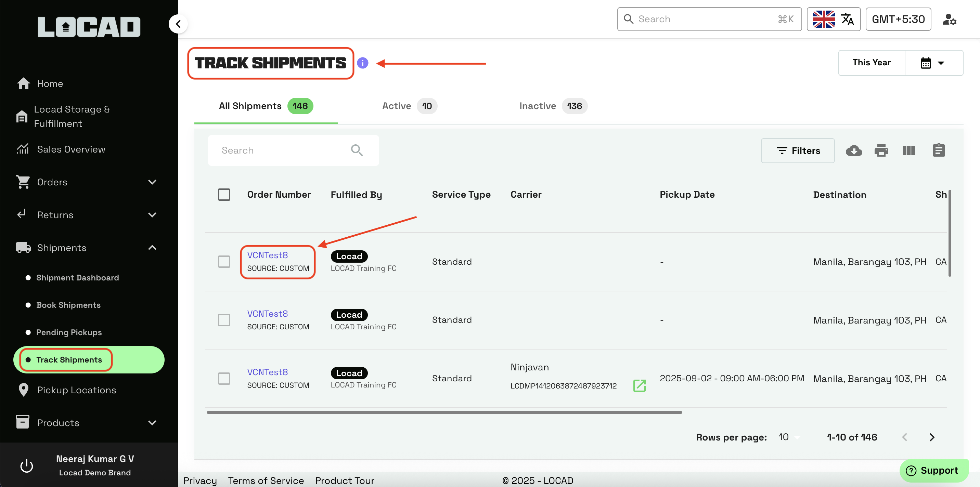Click the horizontal table scrollbar
This screenshot has width=980, height=487.
coord(444,412)
